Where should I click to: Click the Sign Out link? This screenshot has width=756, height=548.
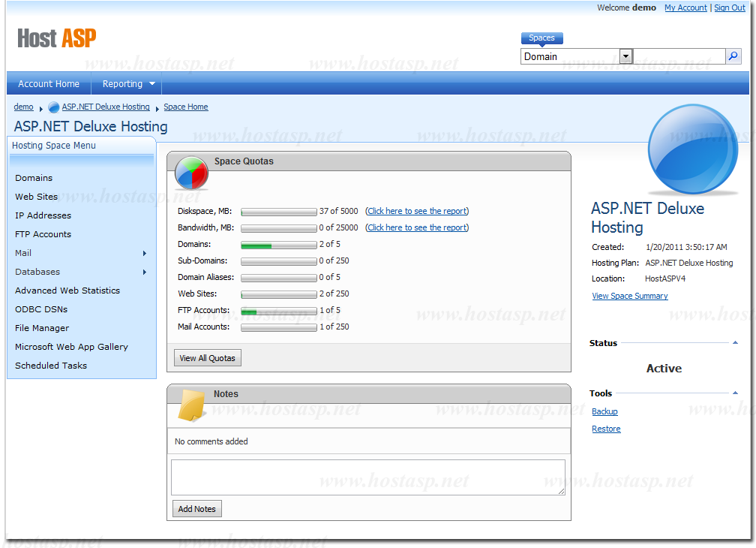pos(729,8)
